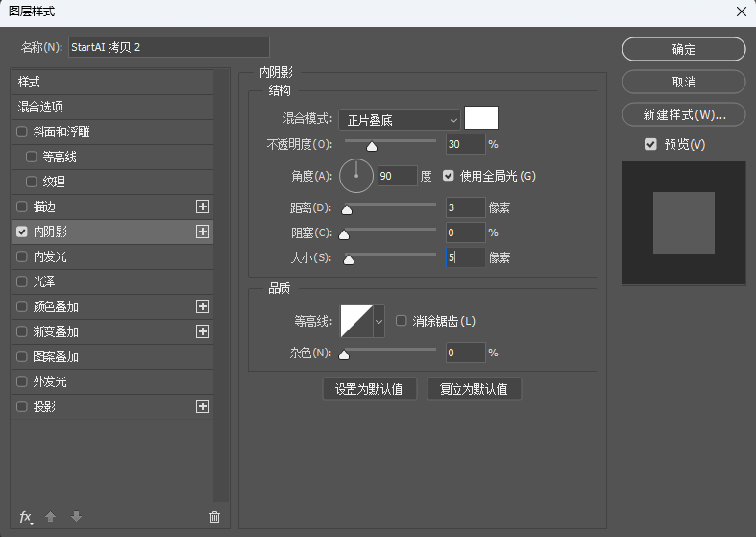Add another 内阴影 effect with its plus icon
The width and height of the screenshot is (756, 537).
coord(203,232)
